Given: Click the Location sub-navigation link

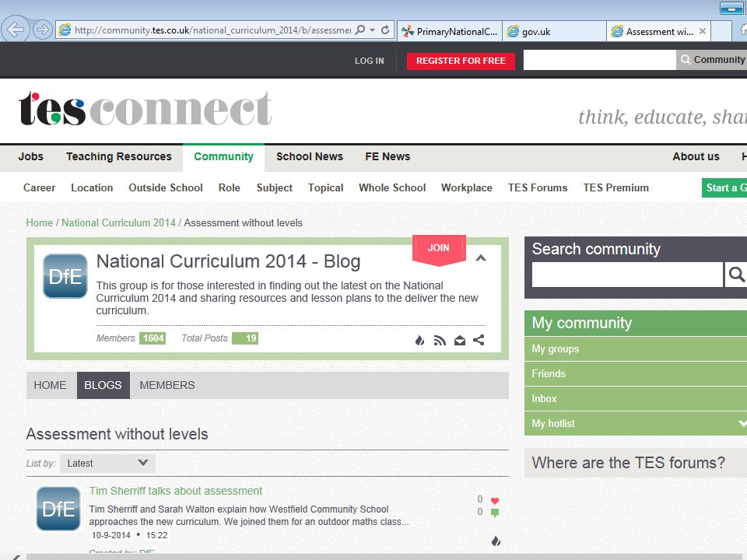Looking at the screenshot, I should (92, 187).
